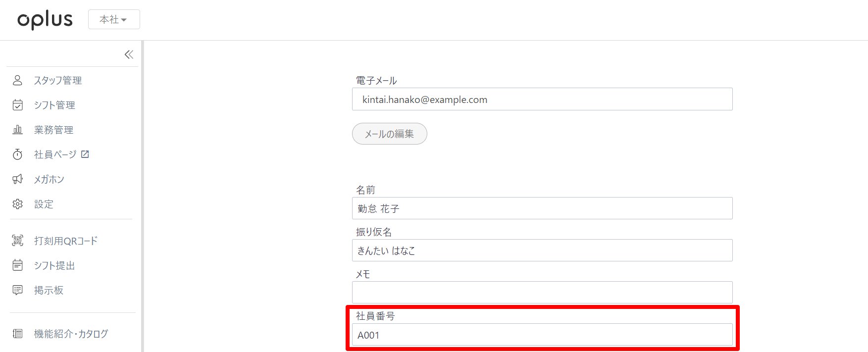Open 社員ページ link

[55, 154]
